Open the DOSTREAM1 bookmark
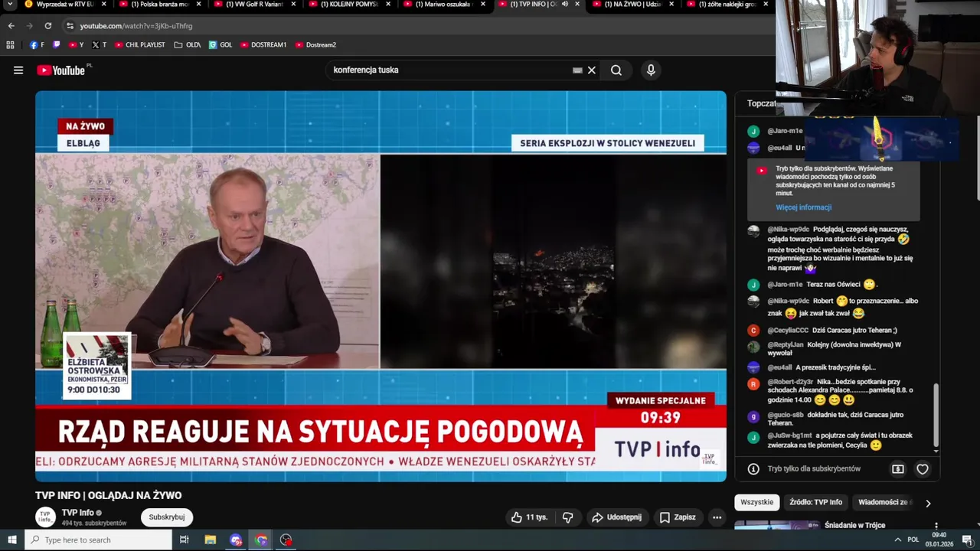The height and width of the screenshot is (551, 980). click(x=263, y=45)
